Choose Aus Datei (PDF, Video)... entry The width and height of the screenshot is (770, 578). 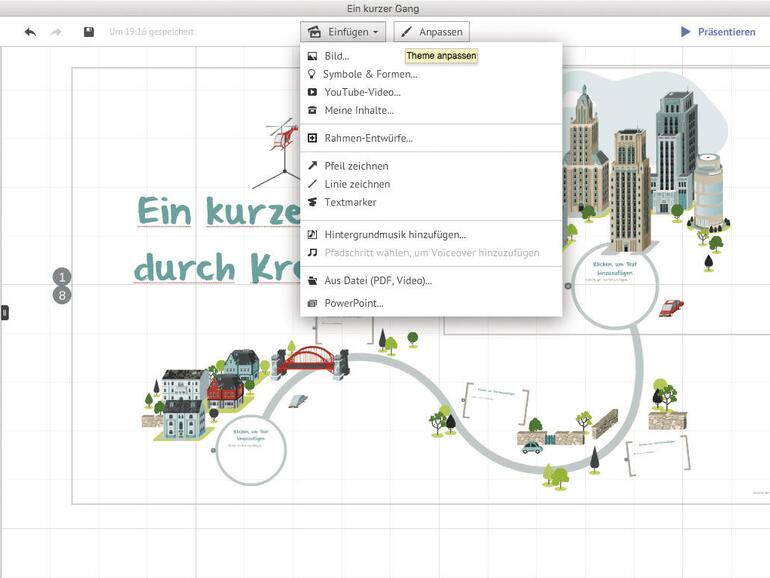431,281
